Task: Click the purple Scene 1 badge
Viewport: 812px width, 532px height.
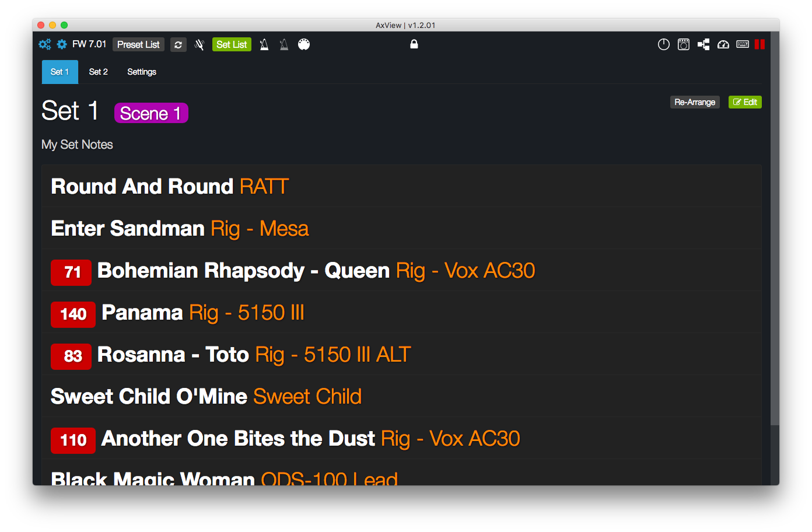Action: click(x=151, y=113)
